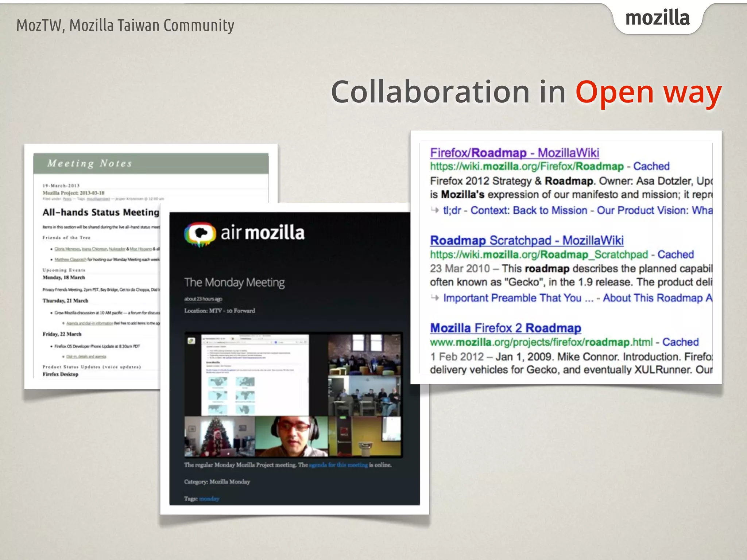Click the www.mozilla.org/projects/firefox/roadmap.html URL
Image resolution: width=747 pixels, height=560 pixels.
(541, 342)
